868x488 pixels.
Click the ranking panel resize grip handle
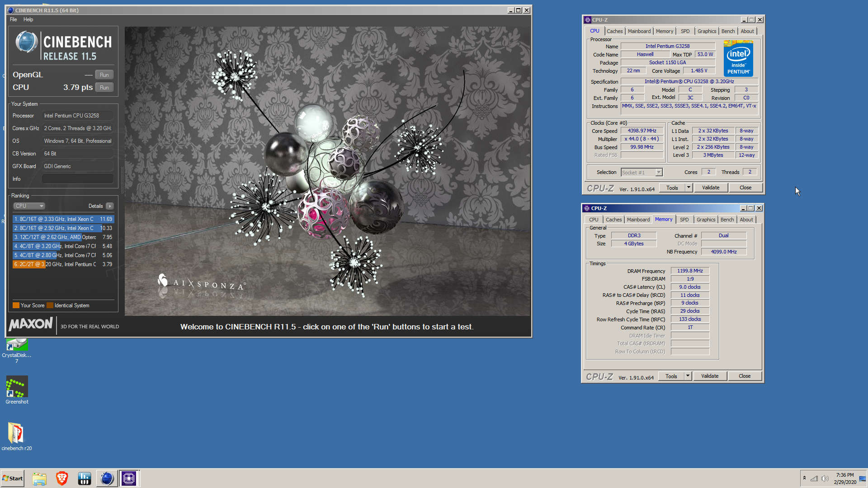[x=122, y=180]
